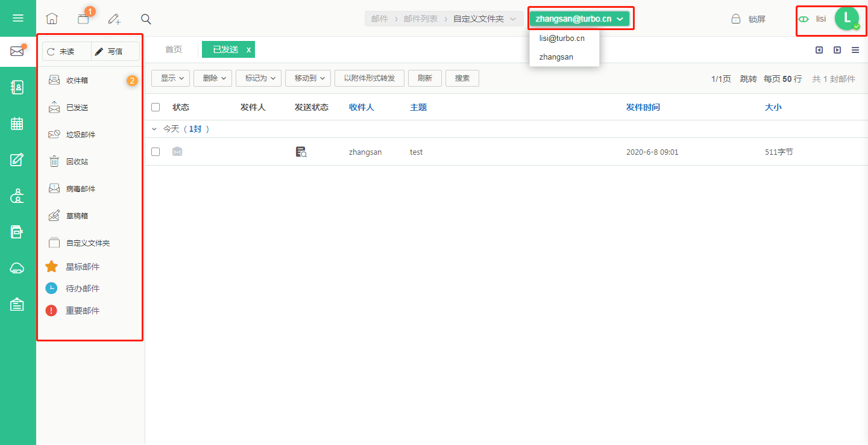Click the 写信 compose button
Viewport: 868px width, 445px height.
tap(115, 51)
